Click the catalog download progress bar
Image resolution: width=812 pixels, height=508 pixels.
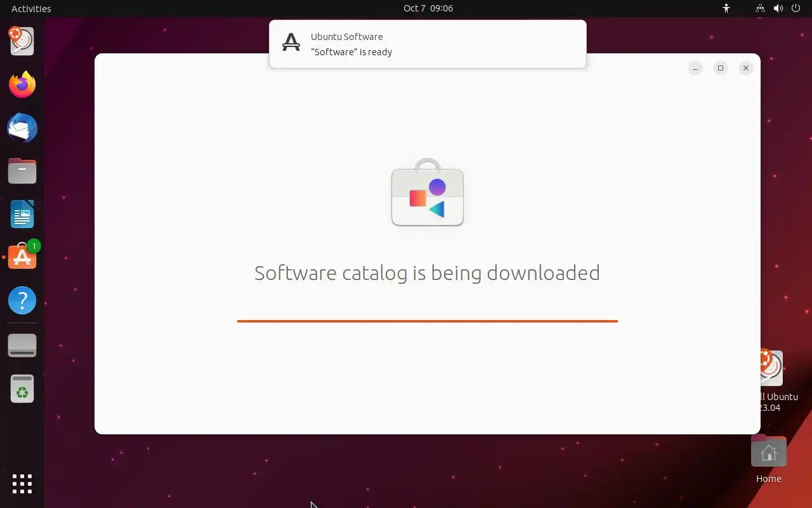tap(428, 321)
